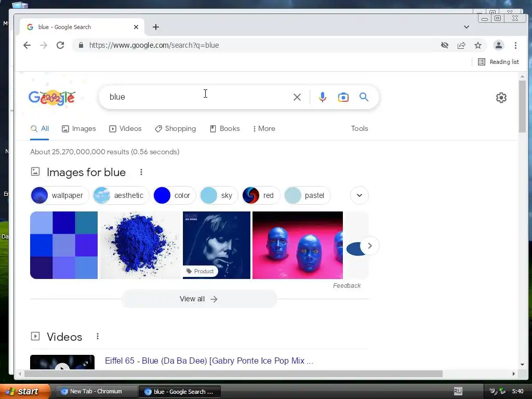Expand the More search categories menu
The height and width of the screenshot is (399, 532).
point(264,129)
